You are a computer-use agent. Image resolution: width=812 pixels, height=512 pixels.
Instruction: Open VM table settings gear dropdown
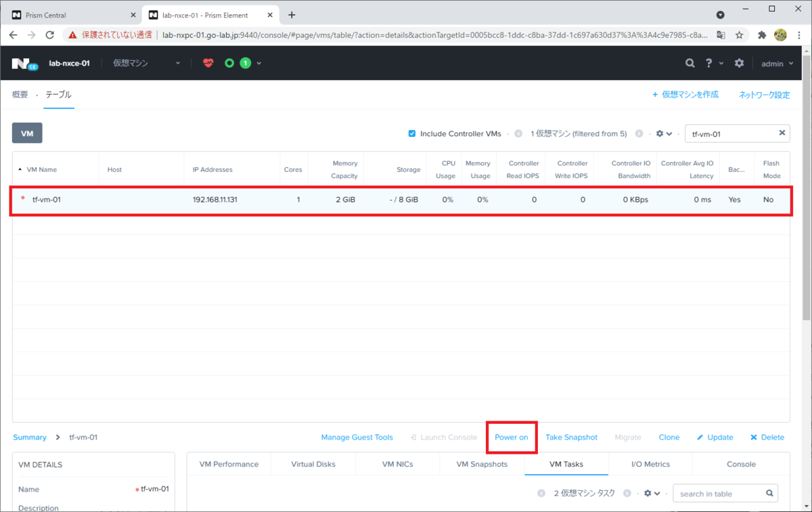click(664, 133)
